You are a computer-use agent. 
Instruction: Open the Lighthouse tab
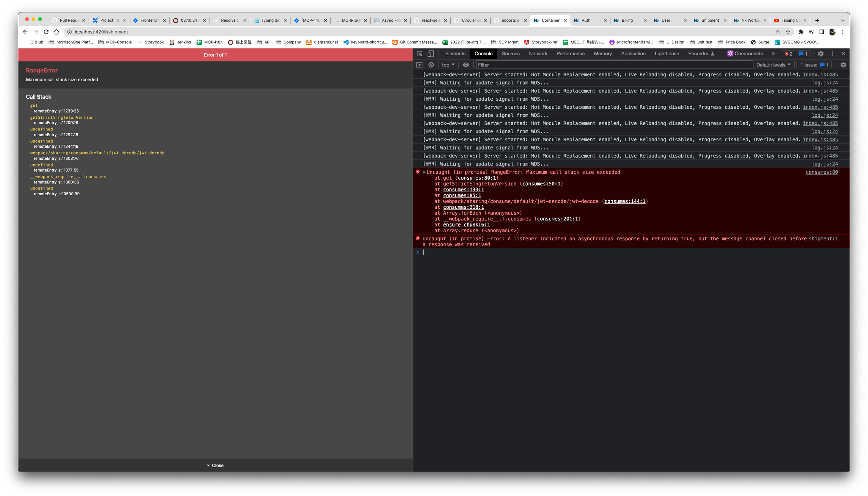(x=666, y=54)
